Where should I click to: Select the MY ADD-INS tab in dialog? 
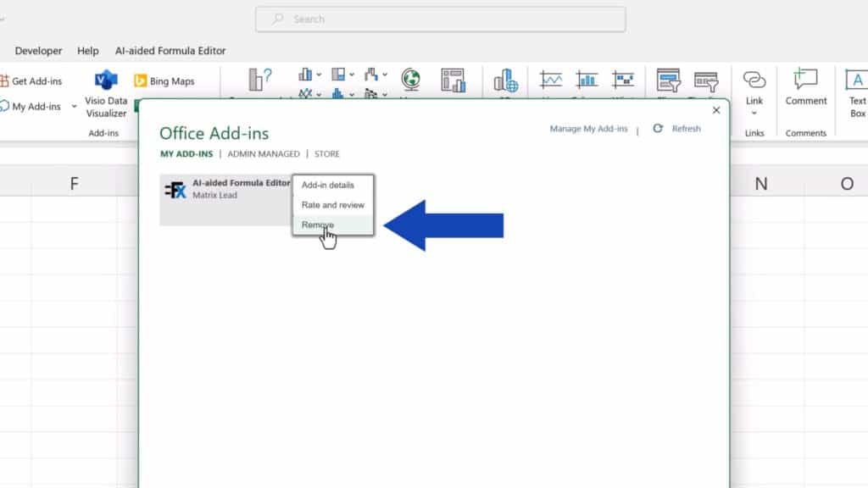tap(186, 154)
